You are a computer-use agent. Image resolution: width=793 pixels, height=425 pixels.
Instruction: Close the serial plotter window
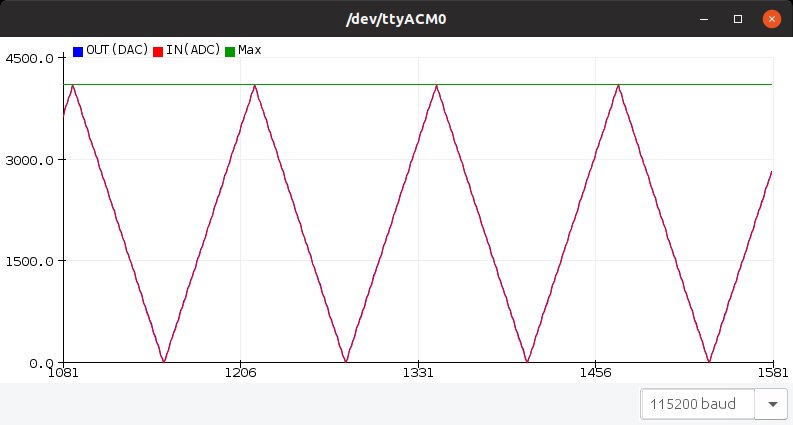point(771,18)
